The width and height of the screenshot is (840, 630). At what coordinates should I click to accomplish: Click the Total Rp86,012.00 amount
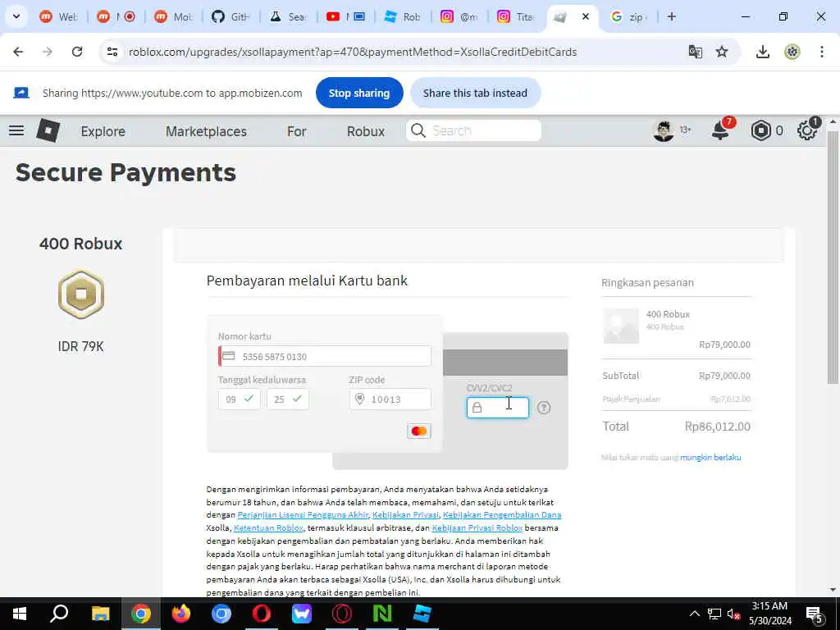(x=717, y=427)
